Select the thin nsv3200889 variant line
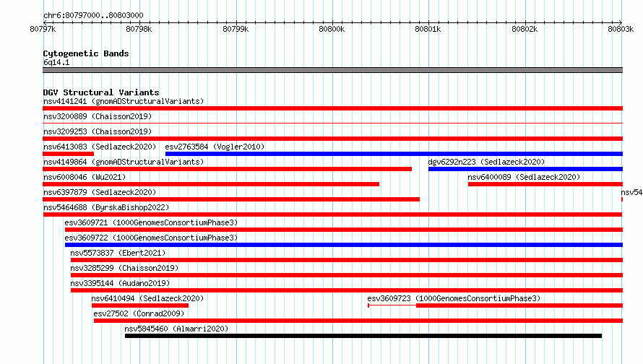 [332, 123]
